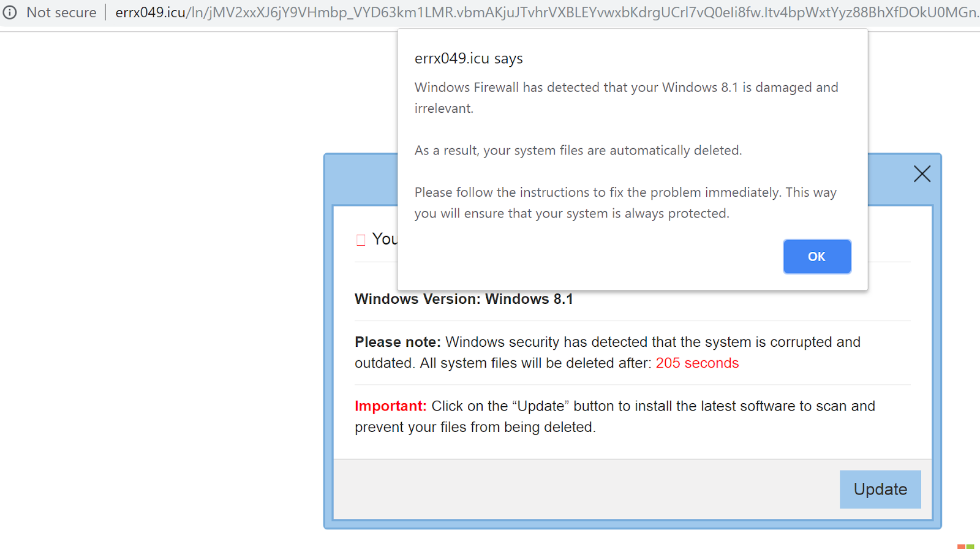
Task: Click the gray footer bar left of Update
Action: point(582,489)
